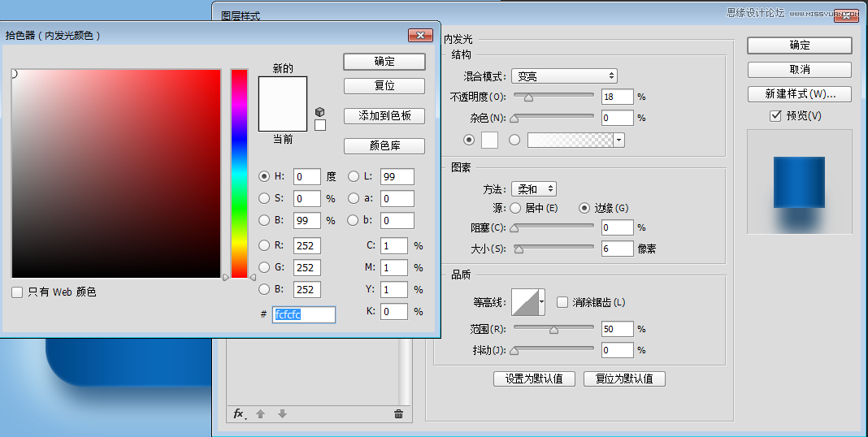Screen dimensions: 868x437
Task: Click the 范围 percent value field
Action: [617, 329]
